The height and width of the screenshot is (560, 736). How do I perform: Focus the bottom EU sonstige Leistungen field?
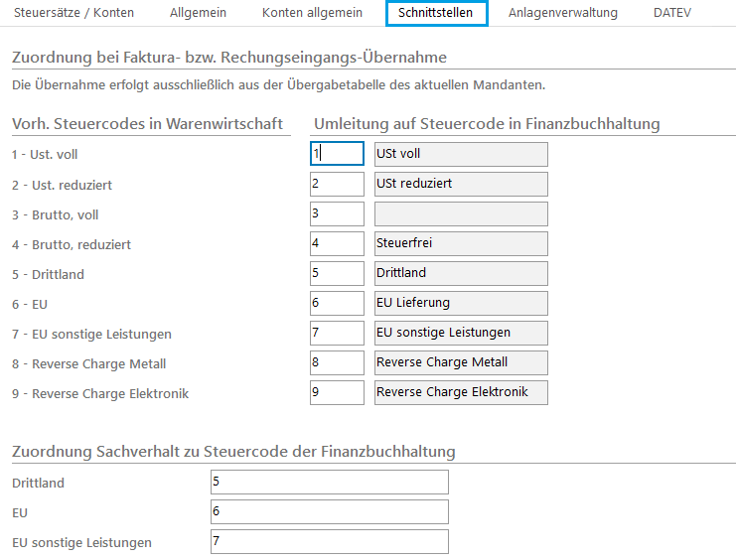click(x=329, y=541)
